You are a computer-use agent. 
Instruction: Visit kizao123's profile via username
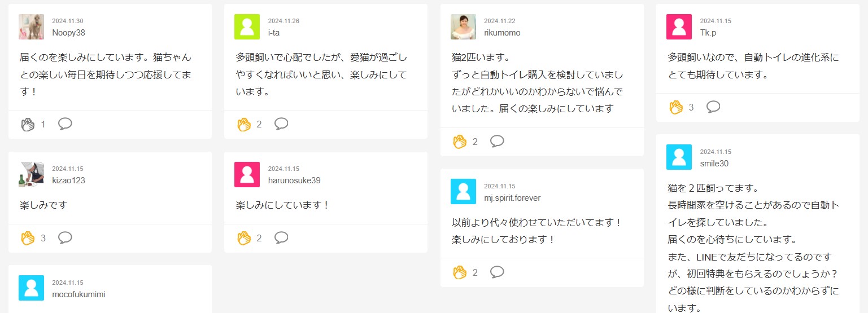pos(68,180)
